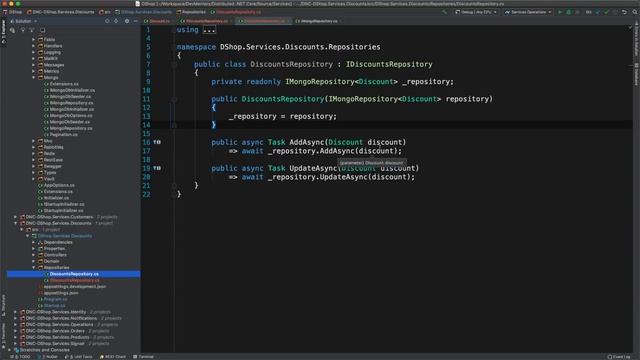The height and width of the screenshot is (360, 640).
Task: Select Startup.cs in the solution tree
Action: tap(54, 305)
